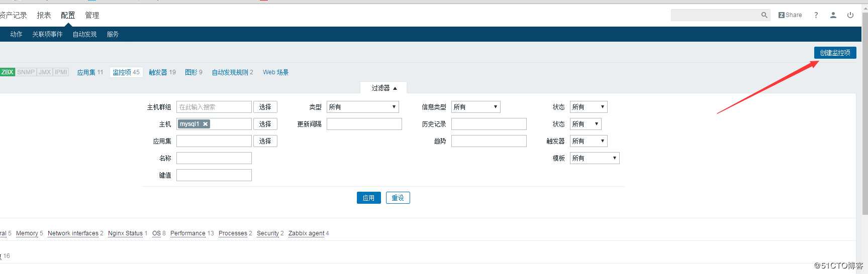Click the ZBX availability badge
Image resolution: width=868 pixels, height=274 pixels.
pos(7,72)
